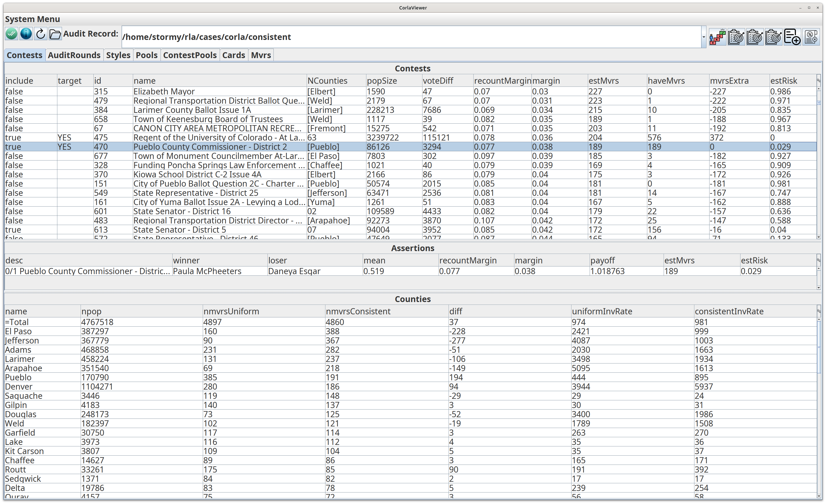Switch to the Contests tab
The image size is (826, 504).
[x=25, y=55]
